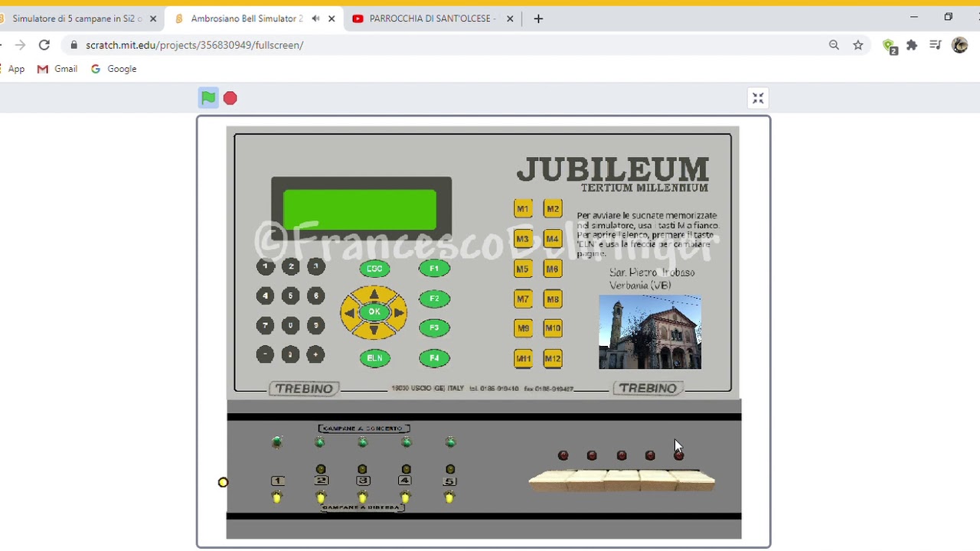
Task: Tap keypad digit 9 on the Jubileum panel
Action: tap(315, 325)
